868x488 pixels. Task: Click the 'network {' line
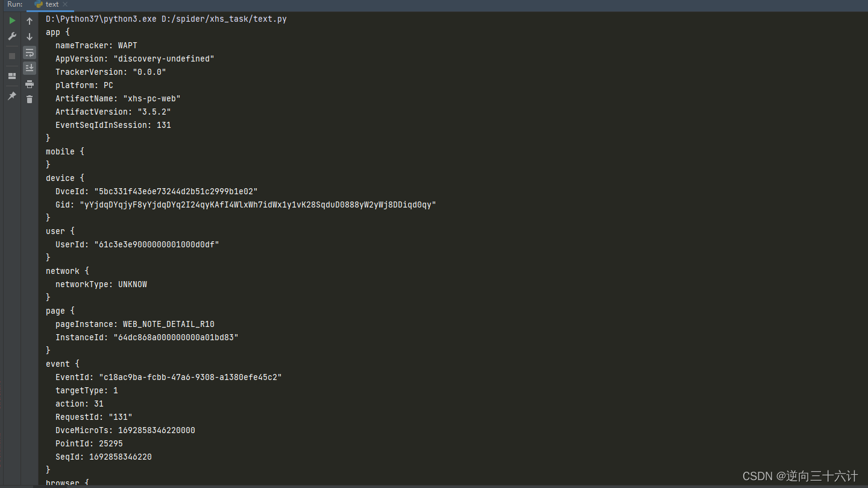68,271
